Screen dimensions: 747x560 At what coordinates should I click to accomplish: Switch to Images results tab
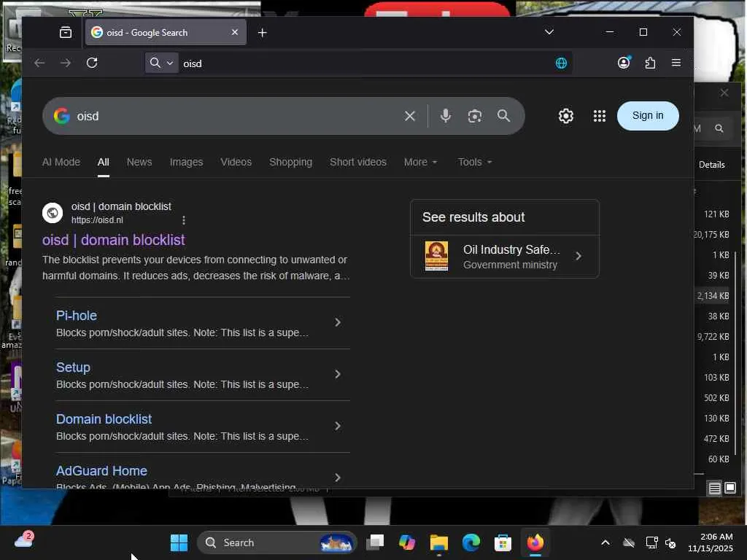pos(186,162)
